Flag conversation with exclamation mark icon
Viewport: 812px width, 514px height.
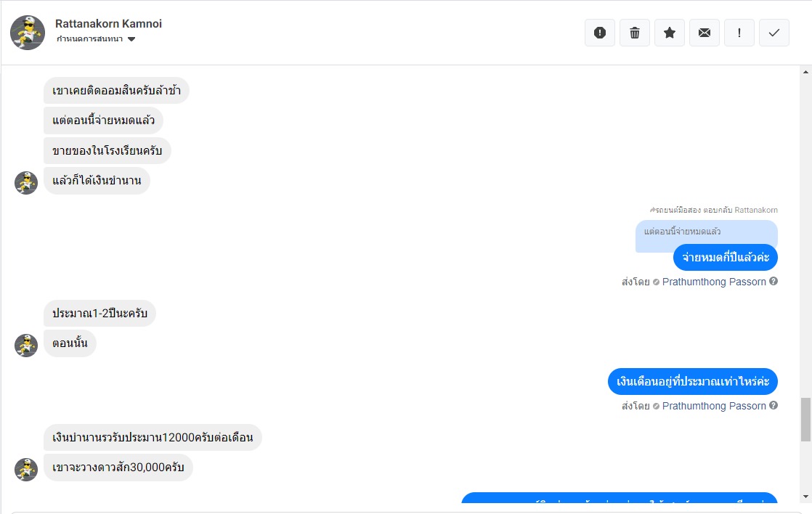point(739,33)
